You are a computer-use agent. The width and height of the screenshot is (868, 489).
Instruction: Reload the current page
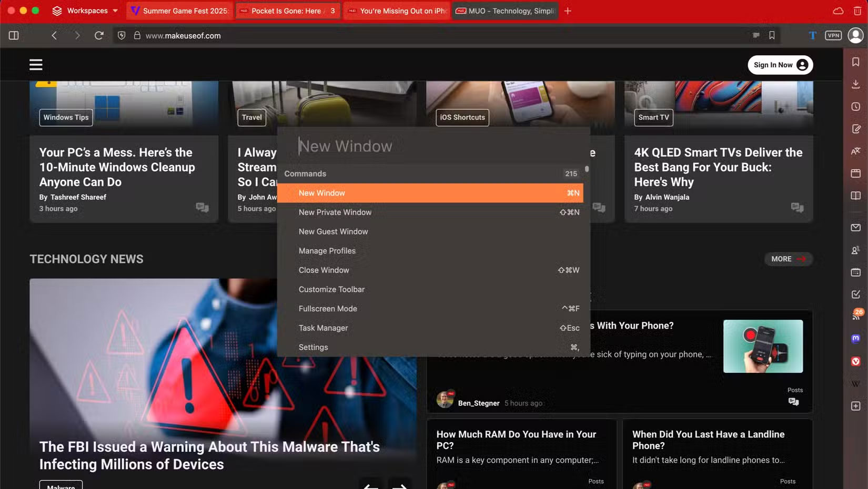(x=99, y=35)
